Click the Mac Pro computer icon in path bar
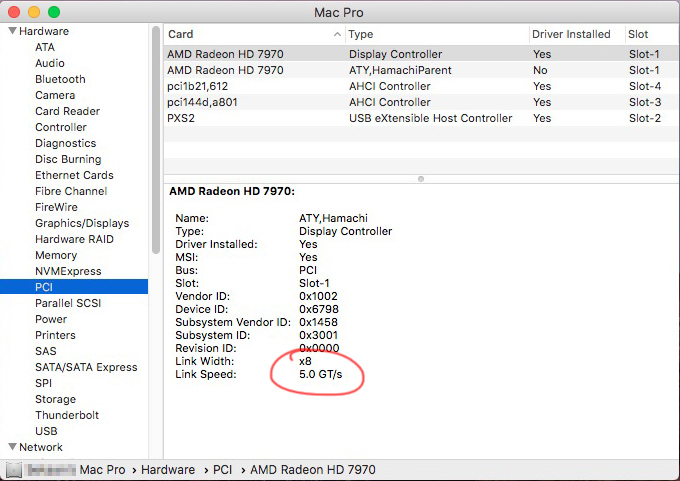 pos(14,470)
